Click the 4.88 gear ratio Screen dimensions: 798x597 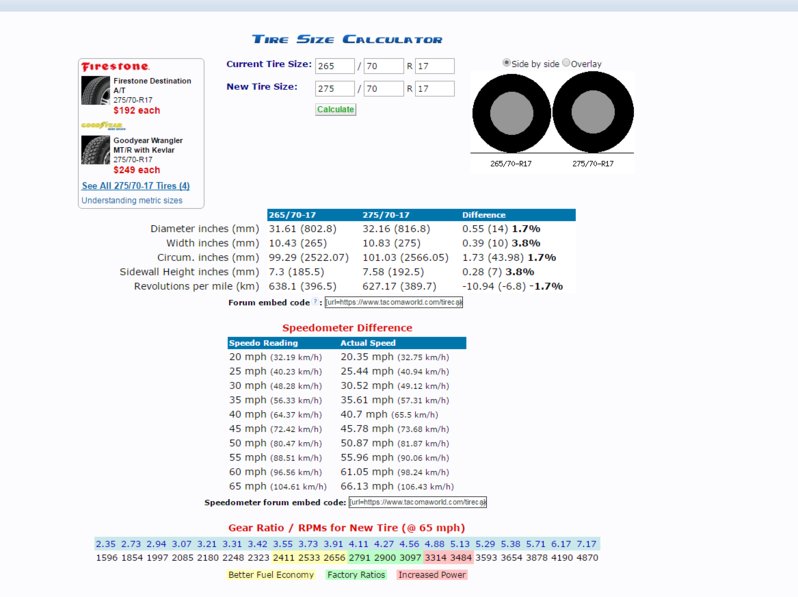pyautogui.click(x=435, y=544)
